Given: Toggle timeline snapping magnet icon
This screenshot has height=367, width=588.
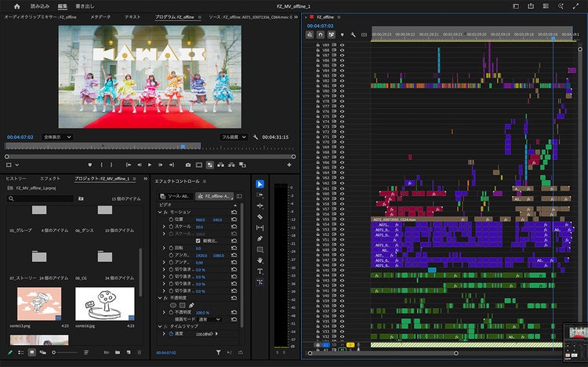Looking at the screenshot, I should tap(320, 35).
